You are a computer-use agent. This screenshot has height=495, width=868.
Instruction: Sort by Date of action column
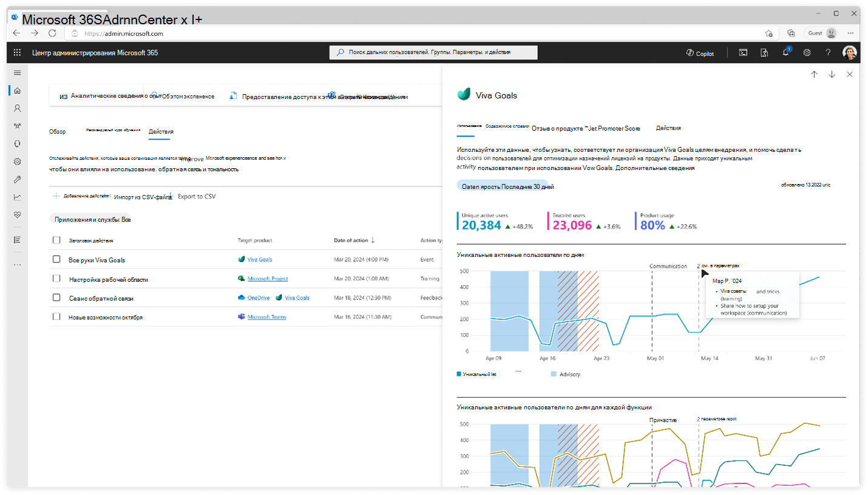click(x=354, y=241)
